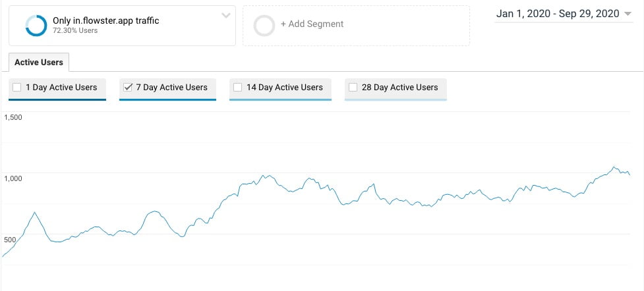The image size is (644, 291).
Task: Click the empty Add Segment circle icon
Action: 264,26
